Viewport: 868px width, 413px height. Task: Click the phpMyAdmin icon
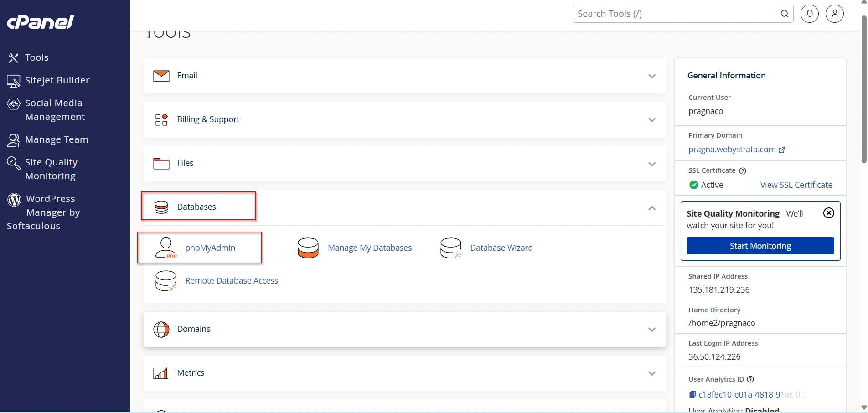pos(166,248)
